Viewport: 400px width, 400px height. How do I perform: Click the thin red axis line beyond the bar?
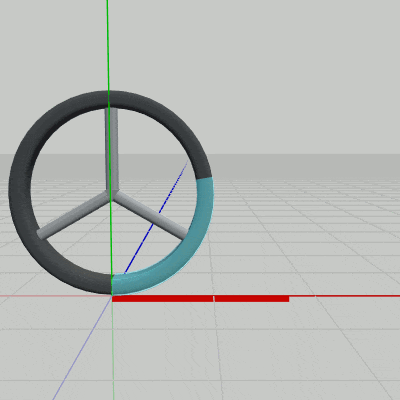pyautogui.click(x=344, y=296)
